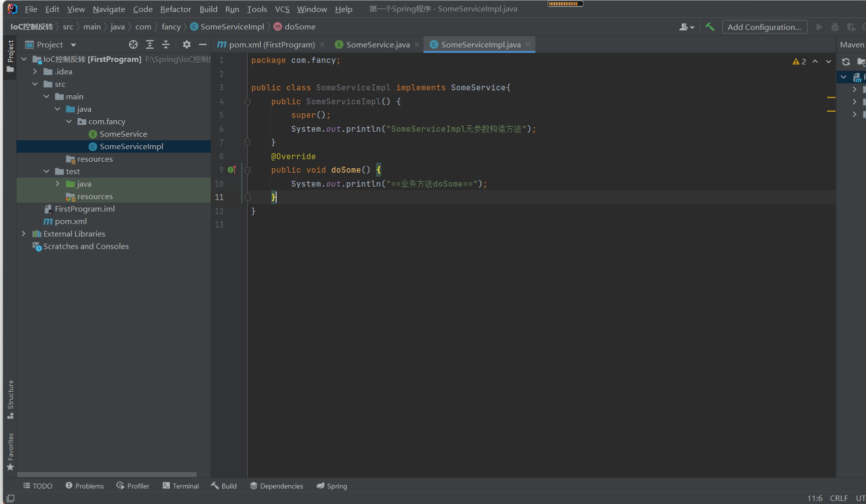Click the CRLF line separator indicator

[839, 498]
